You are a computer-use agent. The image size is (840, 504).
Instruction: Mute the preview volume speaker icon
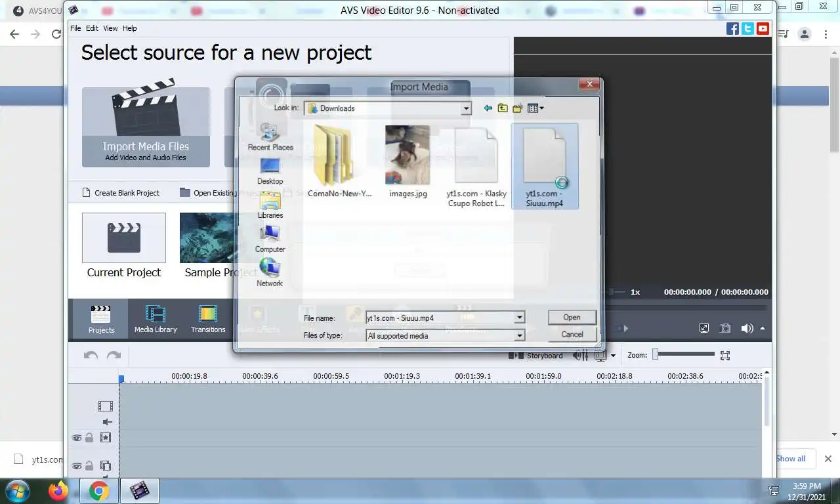point(747,328)
